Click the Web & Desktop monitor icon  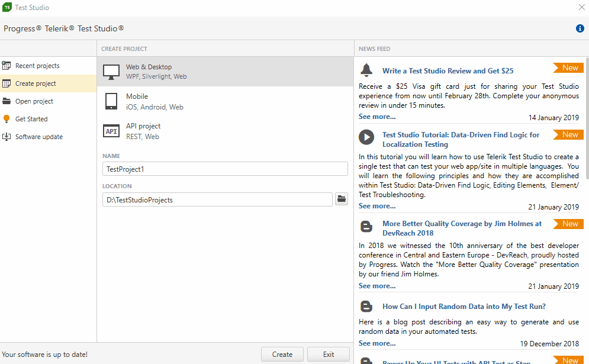(111, 72)
